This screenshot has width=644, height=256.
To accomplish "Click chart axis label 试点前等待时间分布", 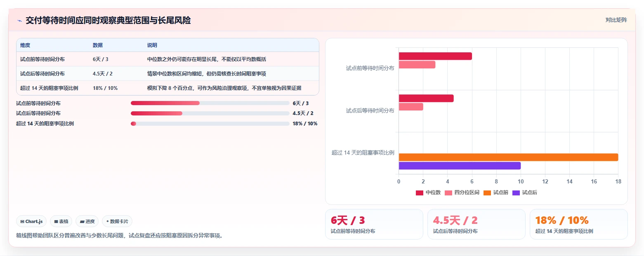I will tap(370, 68).
